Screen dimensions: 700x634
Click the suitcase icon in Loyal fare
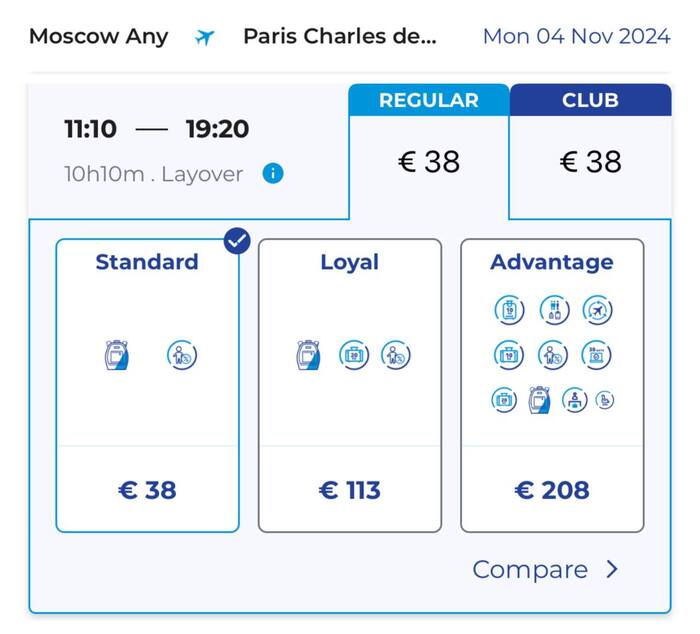coord(353,355)
